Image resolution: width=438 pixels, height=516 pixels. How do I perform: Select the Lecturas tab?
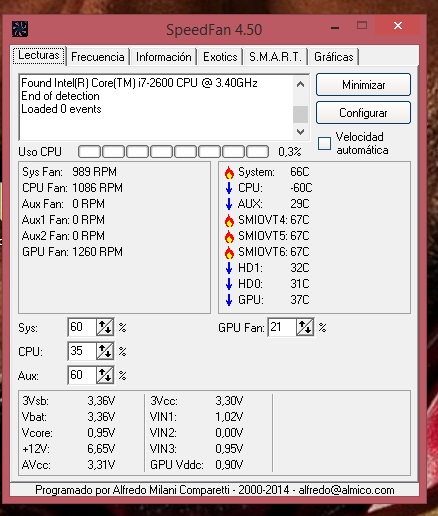tap(39, 55)
